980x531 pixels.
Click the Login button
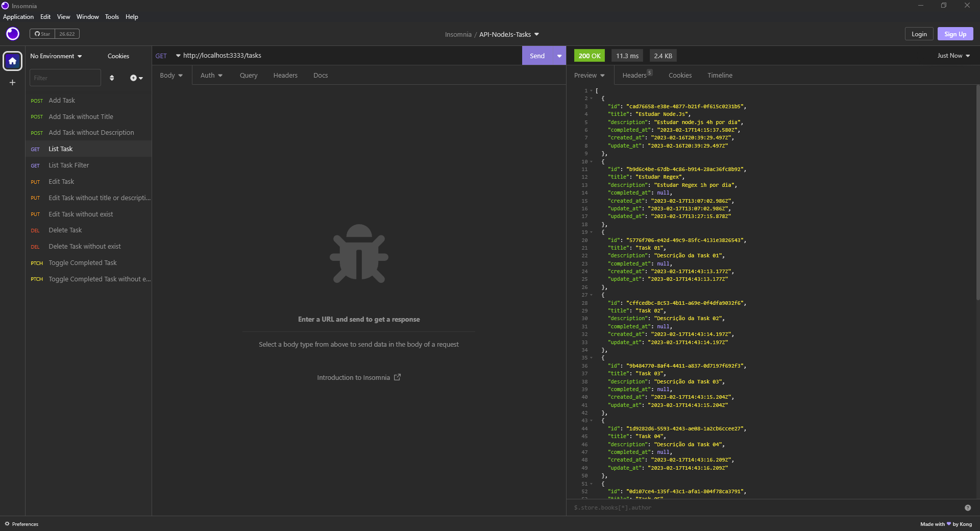(x=919, y=34)
